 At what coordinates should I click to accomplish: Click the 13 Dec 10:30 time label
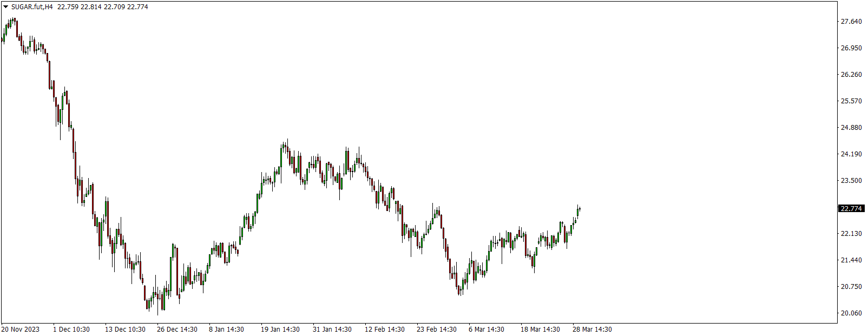[125, 330]
